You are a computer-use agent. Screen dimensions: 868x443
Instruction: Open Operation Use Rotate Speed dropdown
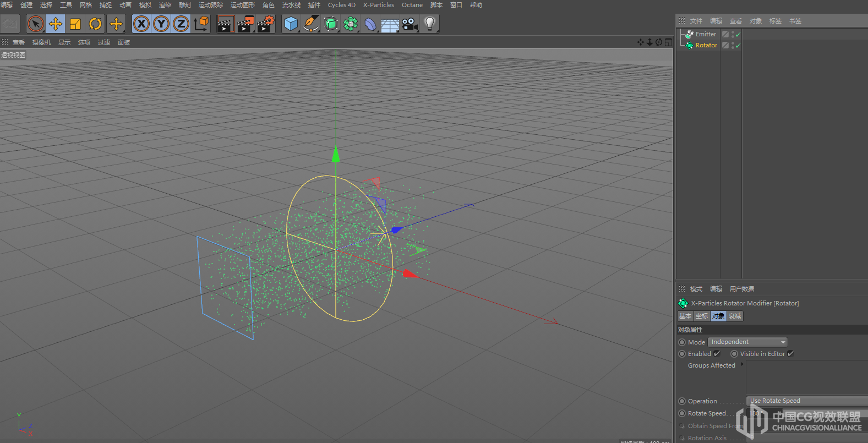pyautogui.click(x=807, y=401)
